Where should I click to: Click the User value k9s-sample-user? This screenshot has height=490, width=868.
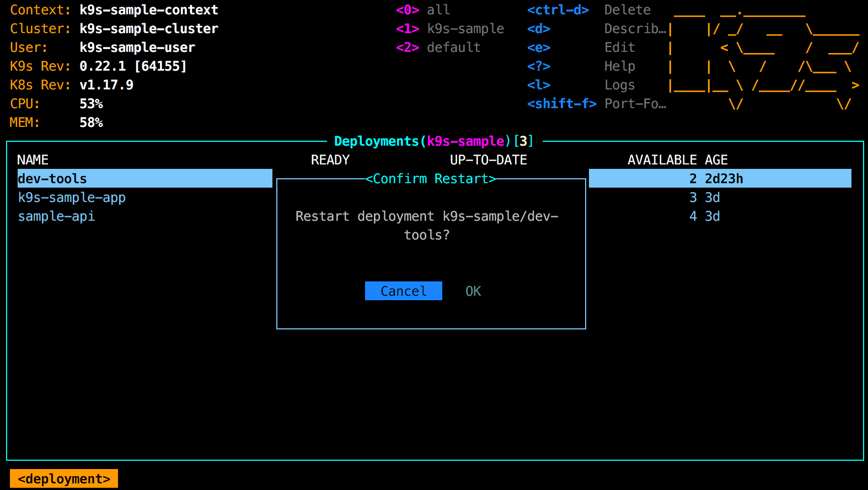(137, 47)
